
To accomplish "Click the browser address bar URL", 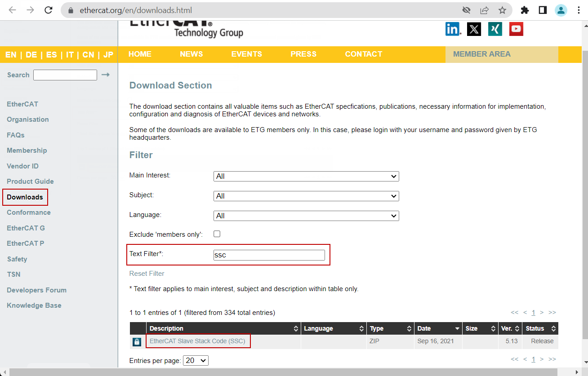I will (x=137, y=10).
